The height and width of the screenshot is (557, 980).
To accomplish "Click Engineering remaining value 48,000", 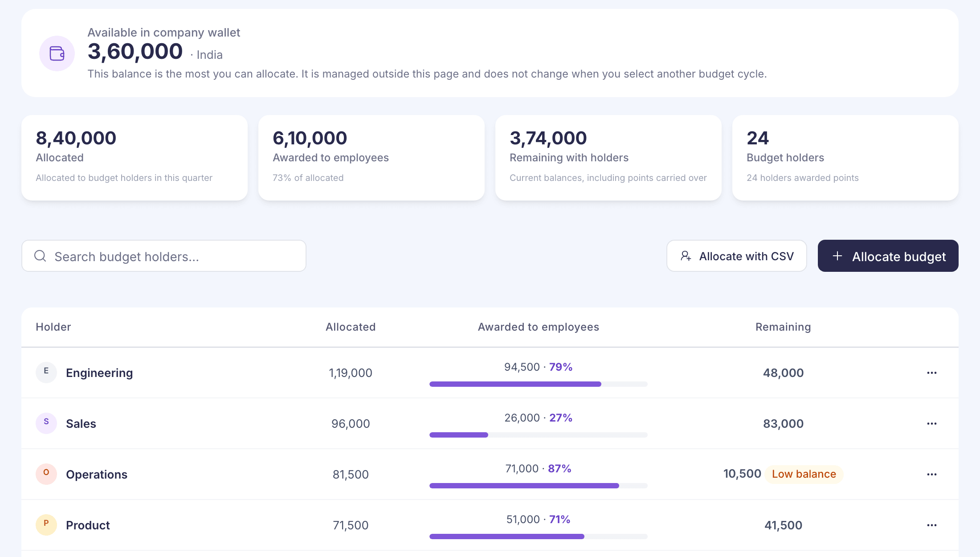I will click(783, 373).
